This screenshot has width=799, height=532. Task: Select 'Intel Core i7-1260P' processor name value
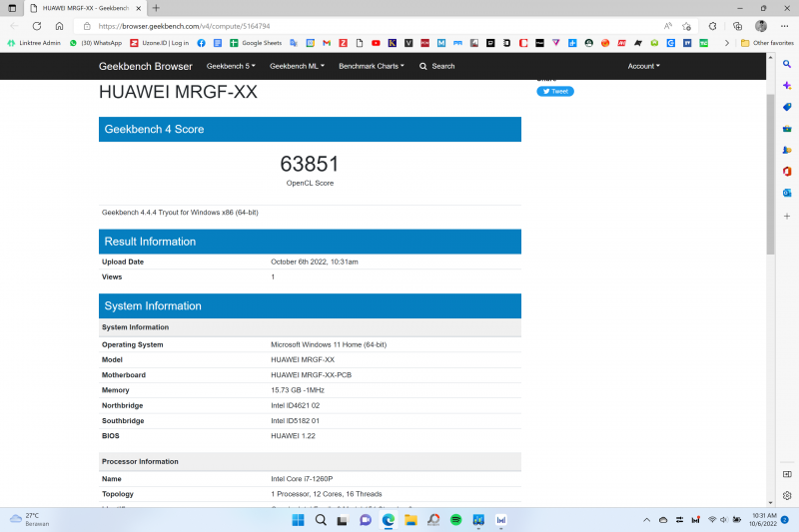[302, 478]
